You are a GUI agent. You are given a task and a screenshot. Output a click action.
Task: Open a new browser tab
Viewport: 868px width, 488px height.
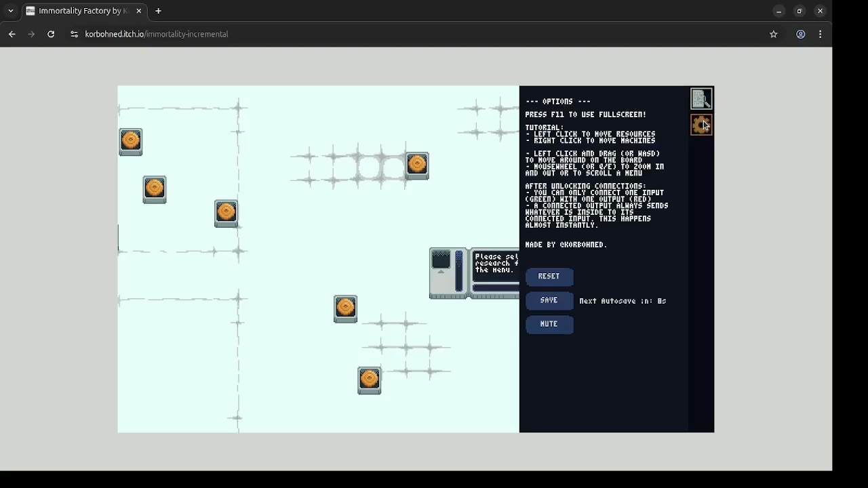click(158, 11)
